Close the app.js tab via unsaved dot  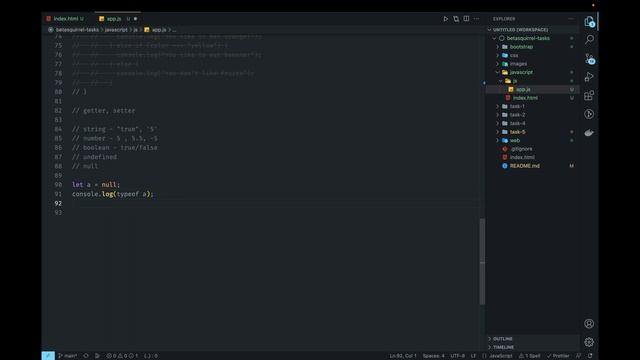click(136, 19)
